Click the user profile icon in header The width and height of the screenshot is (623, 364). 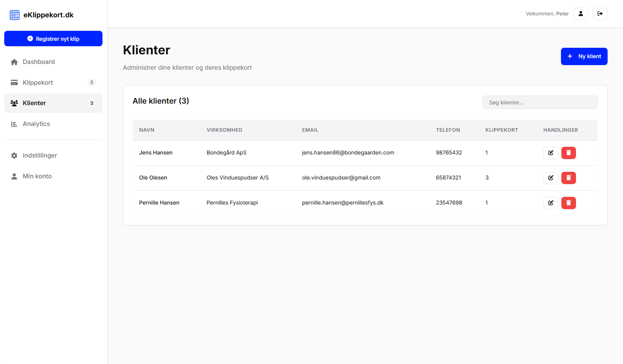click(581, 14)
